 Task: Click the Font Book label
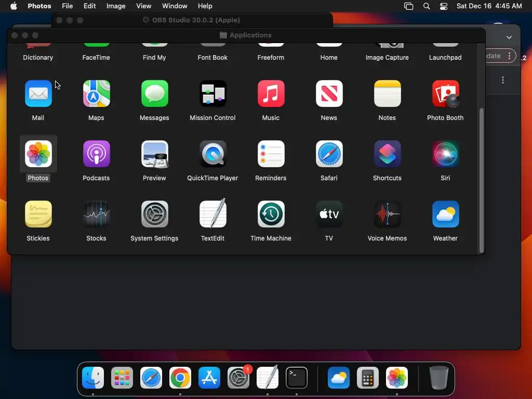212,58
